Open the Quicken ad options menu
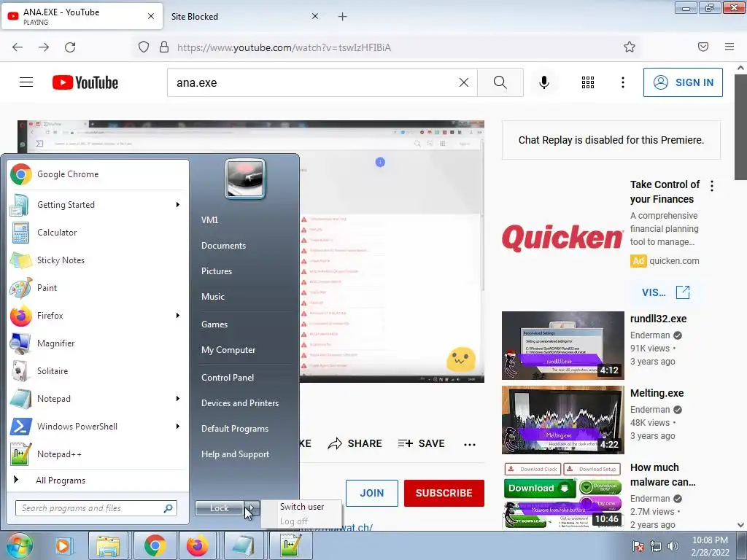Image resolution: width=747 pixels, height=560 pixels. point(712,186)
